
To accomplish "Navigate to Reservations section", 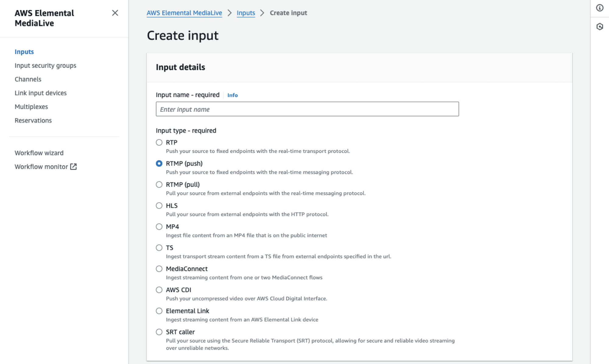I will [33, 120].
